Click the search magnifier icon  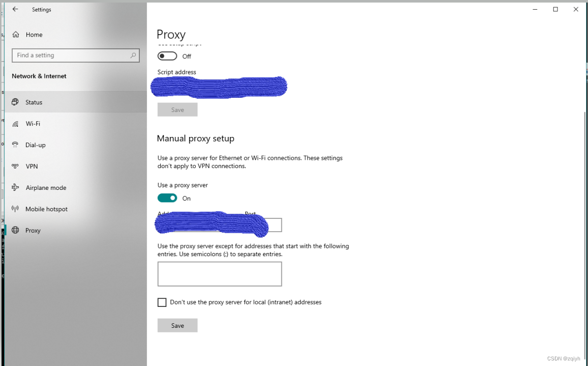(133, 55)
